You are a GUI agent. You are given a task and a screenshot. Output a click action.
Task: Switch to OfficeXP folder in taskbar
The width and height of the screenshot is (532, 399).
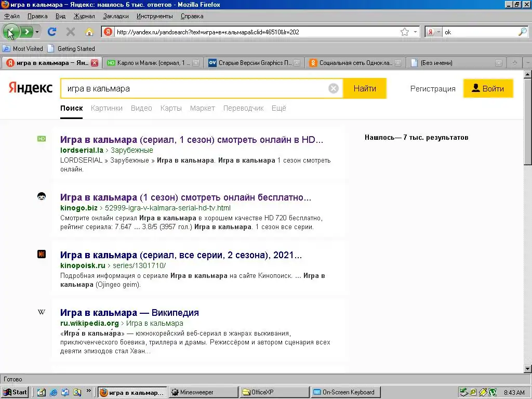[x=274, y=392]
